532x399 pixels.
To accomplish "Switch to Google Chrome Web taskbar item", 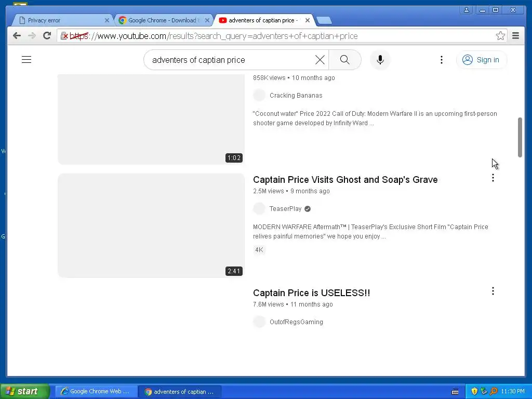I will [x=96, y=392].
